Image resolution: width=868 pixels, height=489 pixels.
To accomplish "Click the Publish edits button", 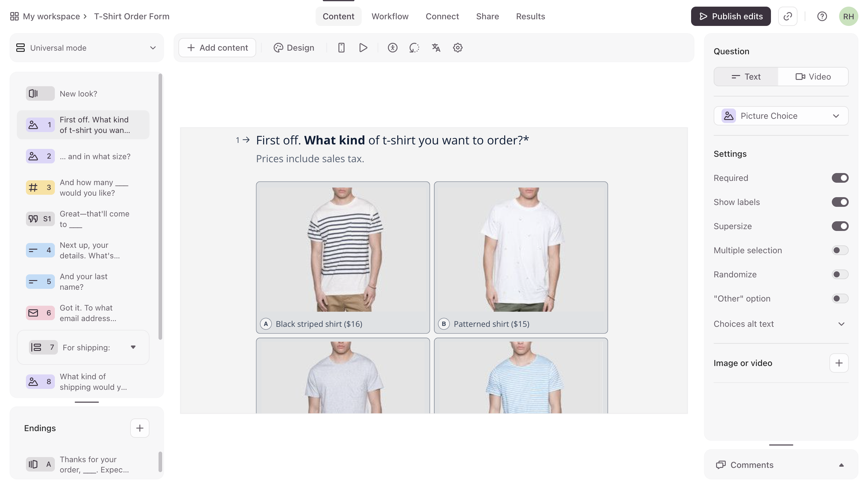I will pyautogui.click(x=731, y=16).
